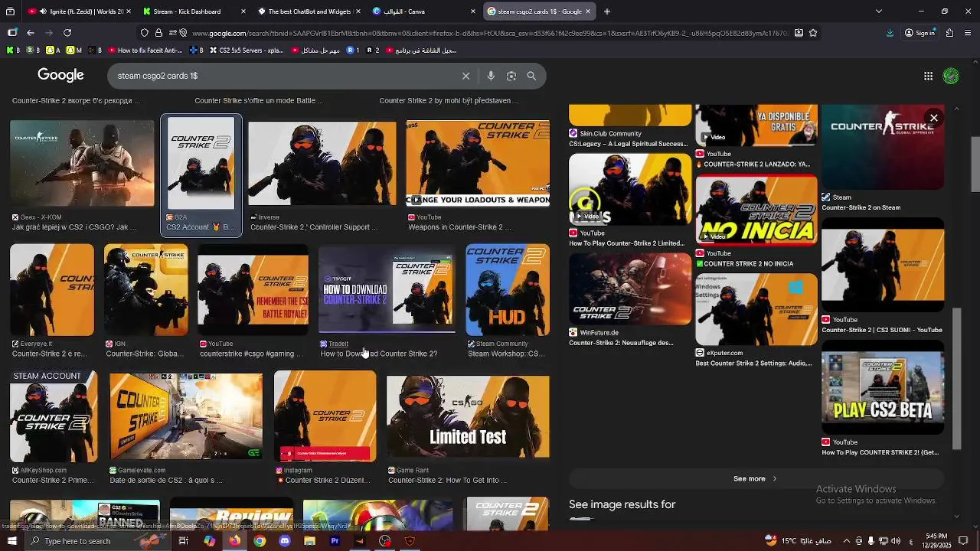
Task: Launch Chrome from the taskbar
Action: pos(260,541)
